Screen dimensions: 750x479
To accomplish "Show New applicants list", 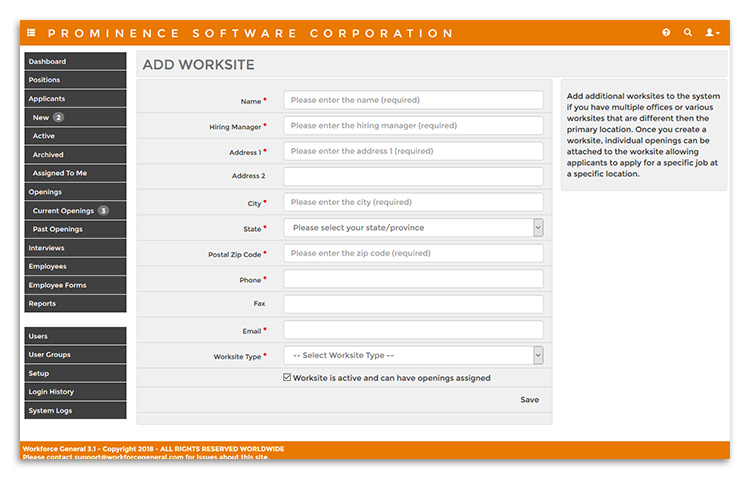I will (76, 117).
